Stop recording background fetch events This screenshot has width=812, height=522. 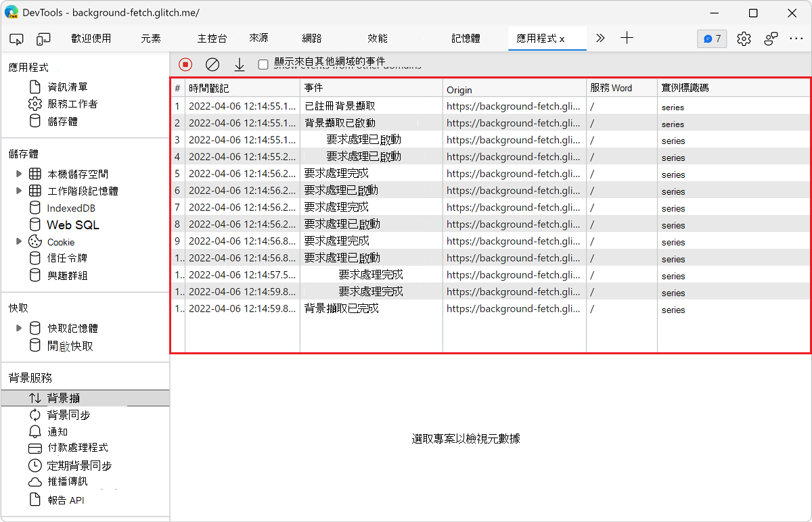[185, 64]
